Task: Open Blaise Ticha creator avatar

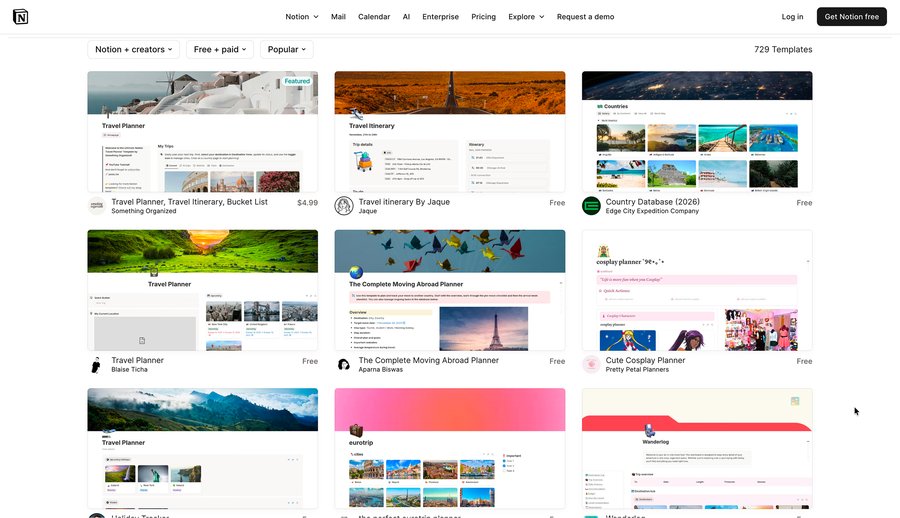Action: pyautogui.click(x=97, y=364)
